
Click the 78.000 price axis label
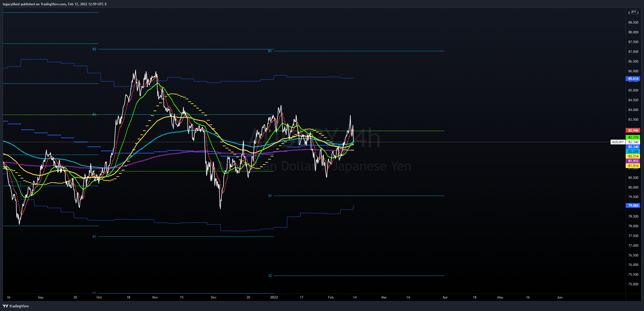(633, 226)
